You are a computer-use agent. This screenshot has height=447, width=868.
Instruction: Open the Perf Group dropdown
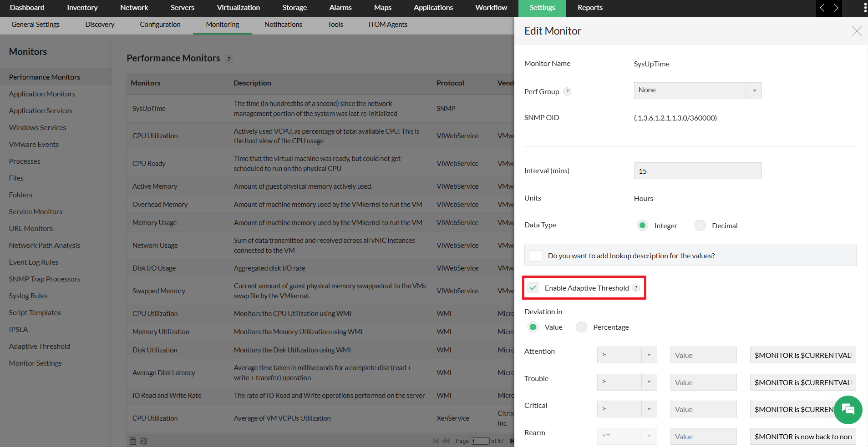tap(697, 90)
